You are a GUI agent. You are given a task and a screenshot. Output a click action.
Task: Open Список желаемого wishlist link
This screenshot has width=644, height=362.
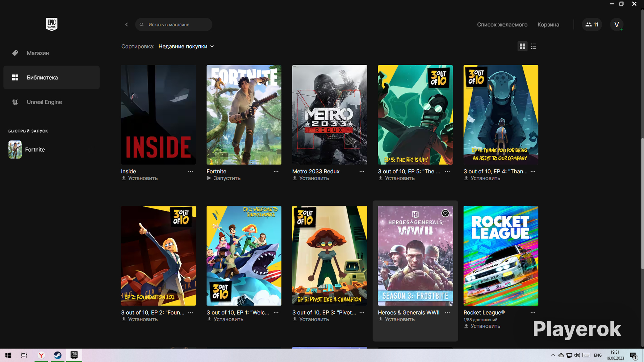tap(502, 25)
